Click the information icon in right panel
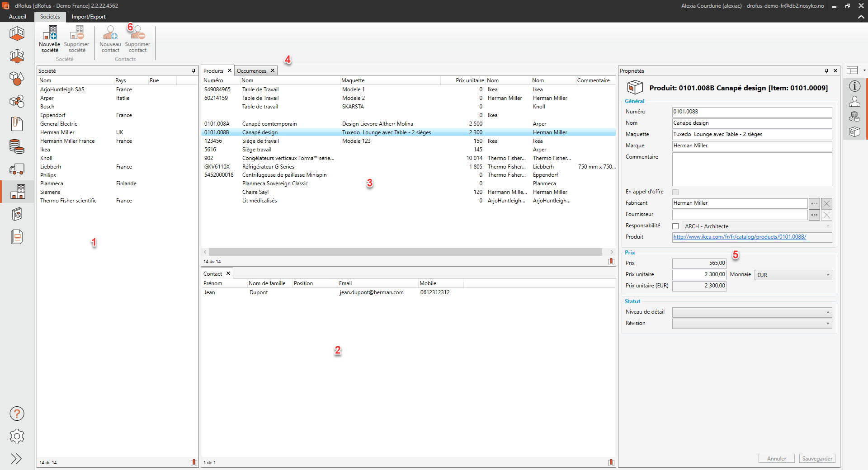 tap(854, 86)
